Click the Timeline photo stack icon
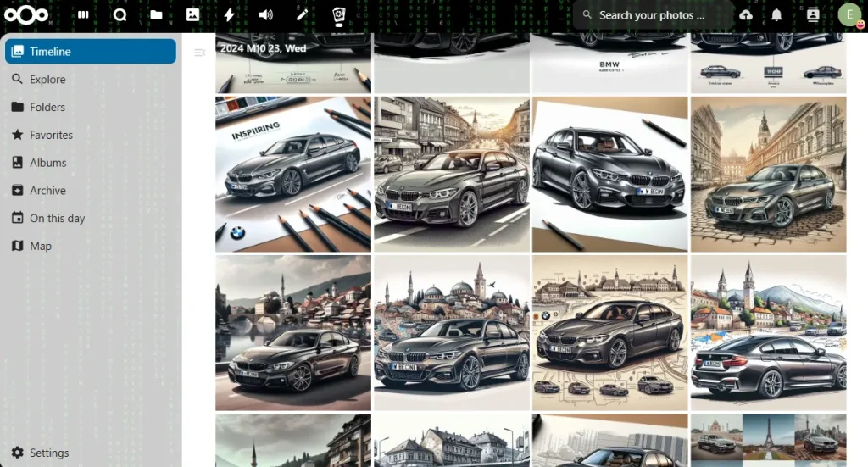 [18, 52]
